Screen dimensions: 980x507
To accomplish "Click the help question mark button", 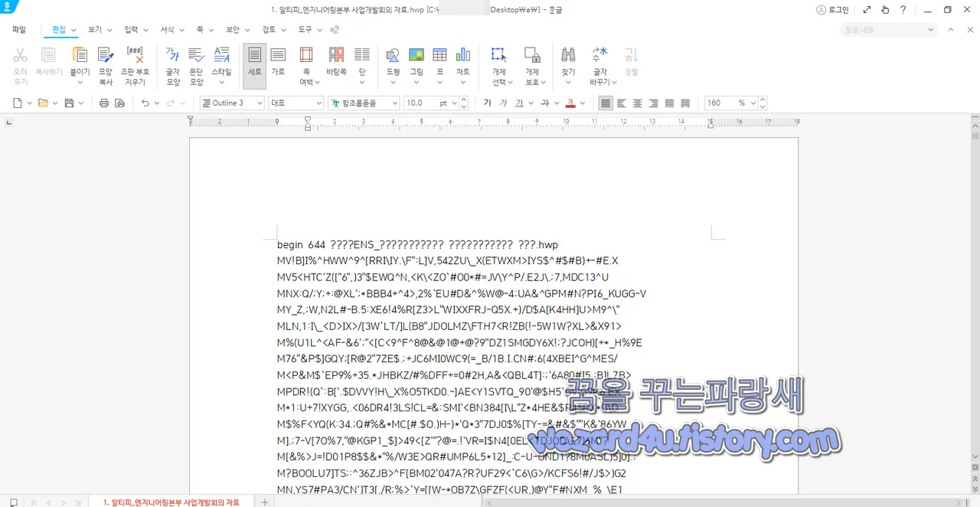I will pyautogui.click(x=903, y=10).
